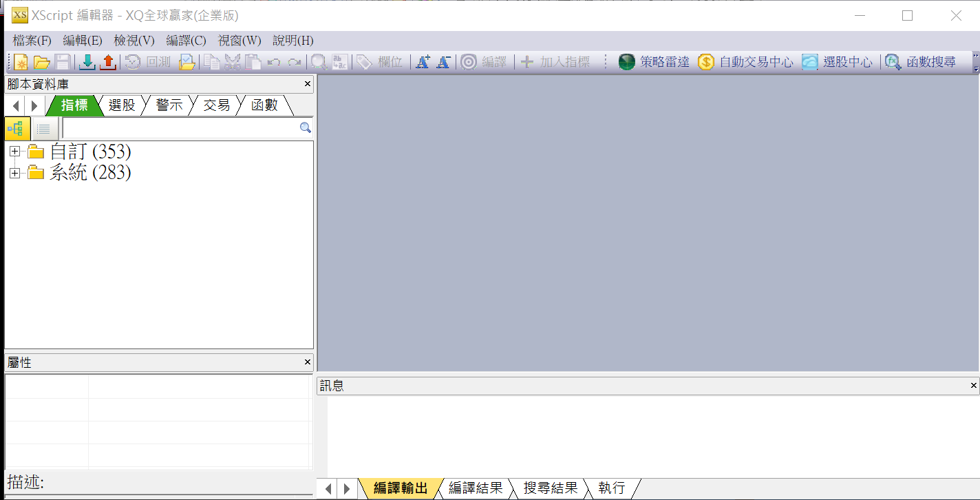
Task: Click the Paste clipboard icon
Action: click(x=253, y=62)
